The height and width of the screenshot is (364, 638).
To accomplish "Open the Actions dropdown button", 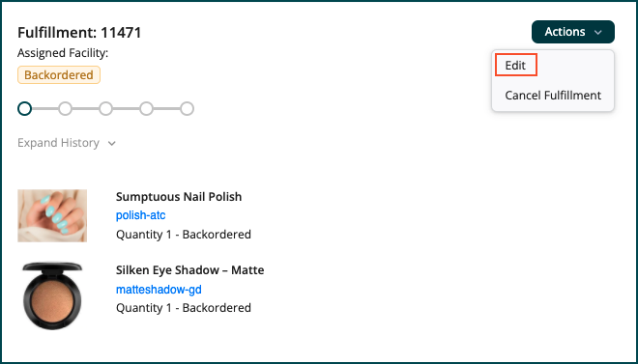I will [573, 32].
